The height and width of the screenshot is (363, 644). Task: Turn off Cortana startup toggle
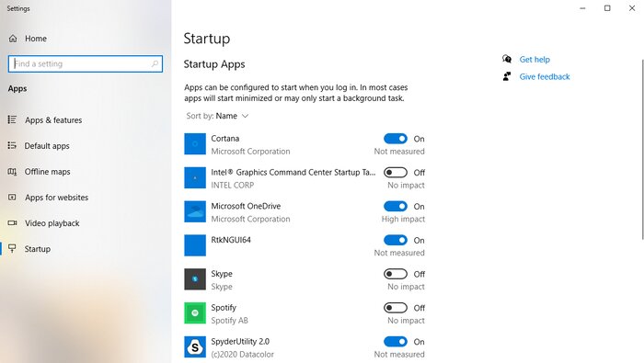[396, 139]
